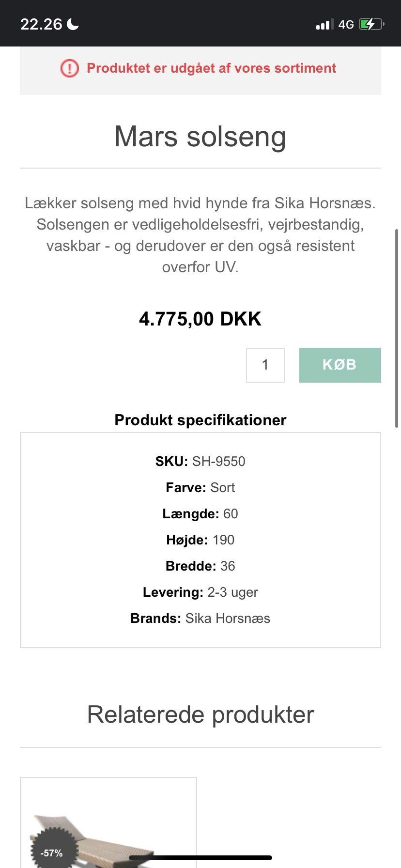
Task: Click the Relaterede produkter heading
Action: click(x=200, y=714)
